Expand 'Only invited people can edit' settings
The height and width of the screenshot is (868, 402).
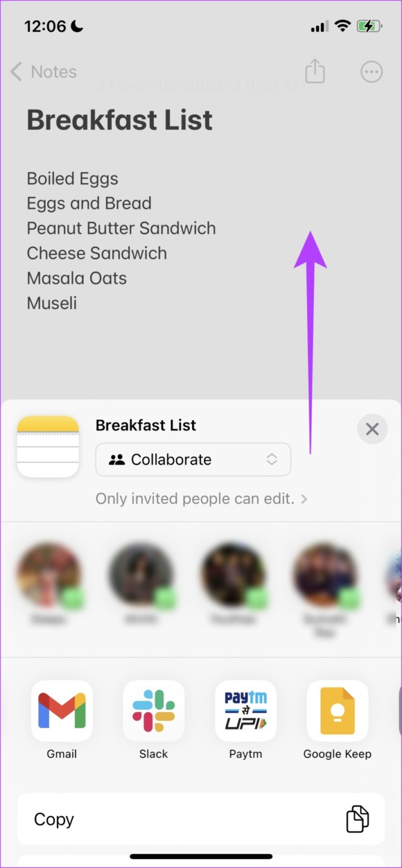201,498
